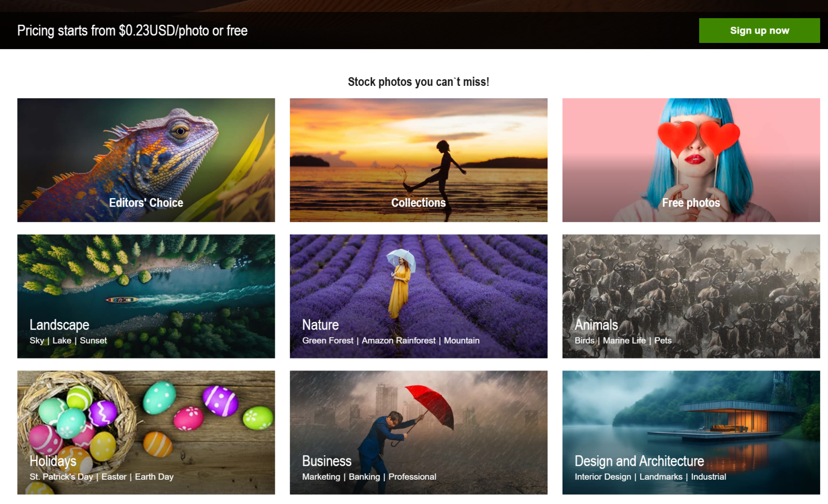Image resolution: width=828 pixels, height=504 pixels.
Task: Open the Animals category heading
Action: (x=596, y=325)
